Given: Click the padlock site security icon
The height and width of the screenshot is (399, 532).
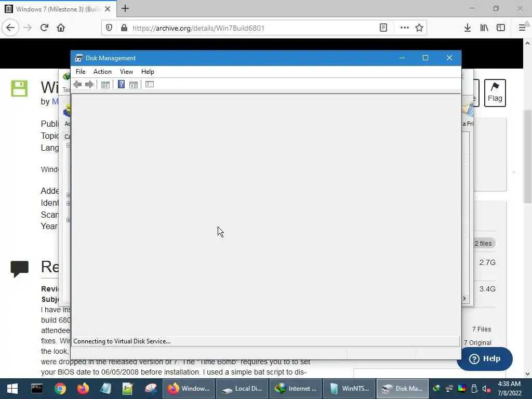Looking at the screenshot, I should (x=124, y=28).
